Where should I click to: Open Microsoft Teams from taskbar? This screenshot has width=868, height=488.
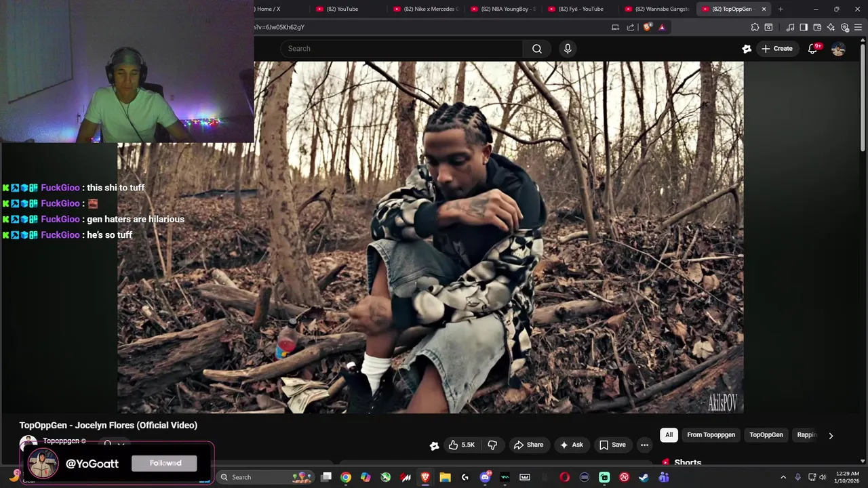(663, 477)
